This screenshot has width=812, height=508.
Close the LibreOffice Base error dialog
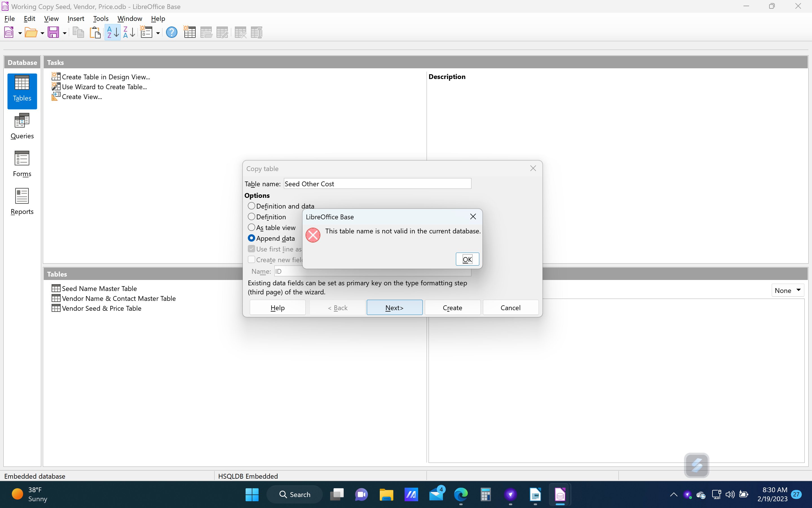473,217
